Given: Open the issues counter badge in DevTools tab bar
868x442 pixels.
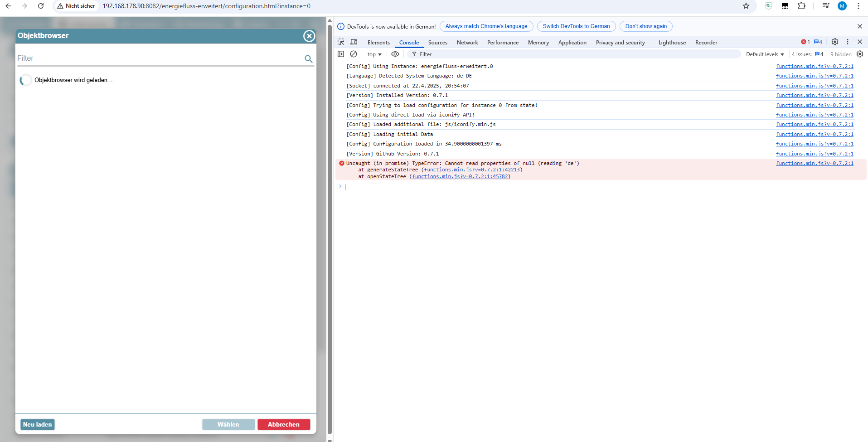Looking at the screenshot, I should [818, 42].
